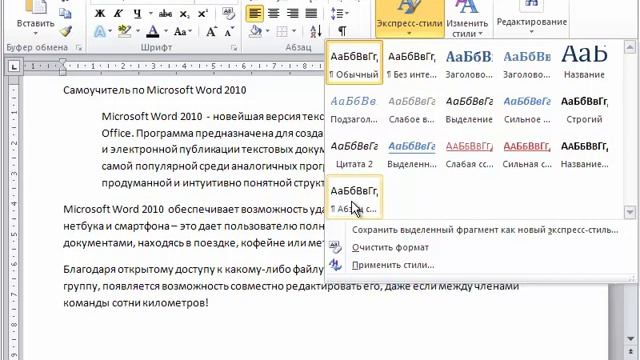Toggle italic К formatting
The height and width of the screenshot is (360, 640).
click(x=118, y=14)
